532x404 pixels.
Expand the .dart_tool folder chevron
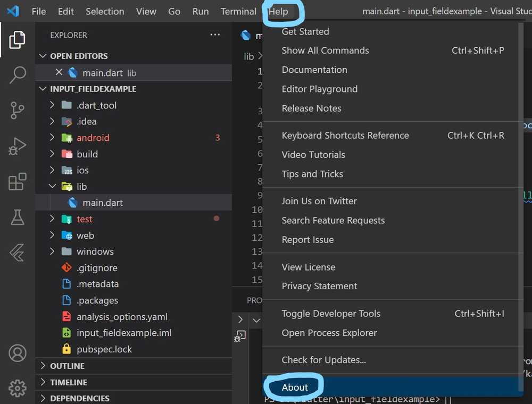[52, 105]
